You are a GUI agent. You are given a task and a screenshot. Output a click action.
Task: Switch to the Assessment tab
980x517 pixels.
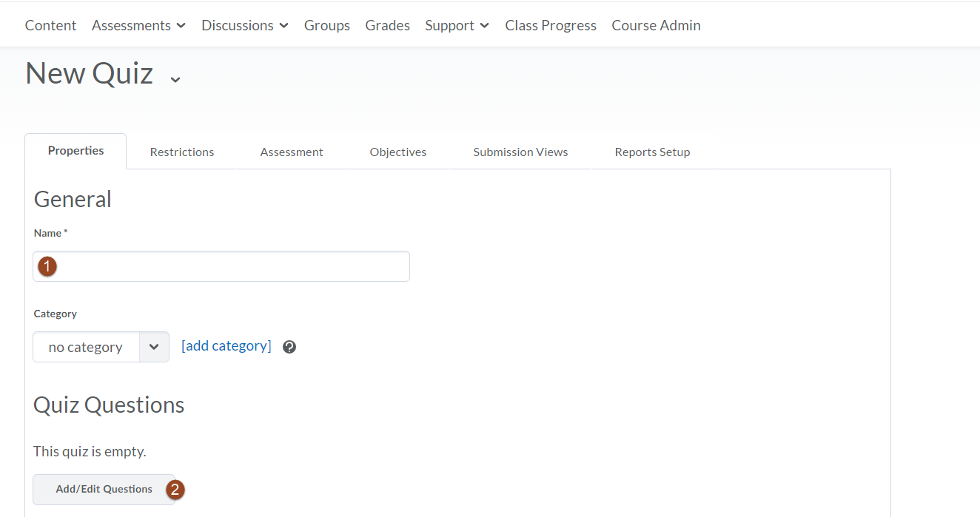pyautogui.click(x=292, y=152)
